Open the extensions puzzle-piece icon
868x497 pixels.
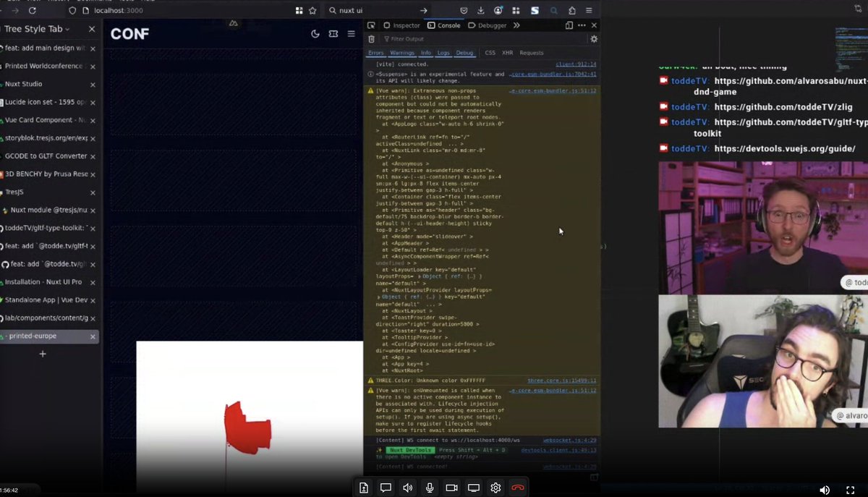coord(572,11)
